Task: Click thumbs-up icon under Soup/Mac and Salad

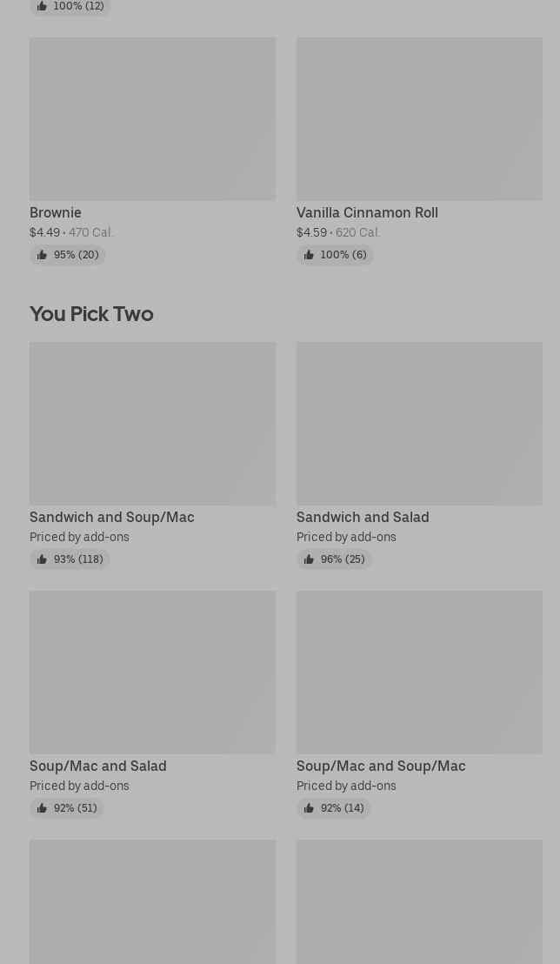Action: tap(42, 808)
